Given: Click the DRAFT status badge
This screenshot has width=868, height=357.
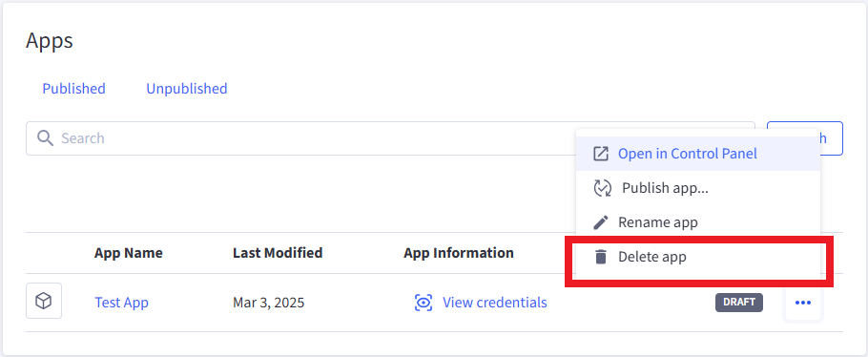Looking at the screenshot, I should [x=739, y=303].
